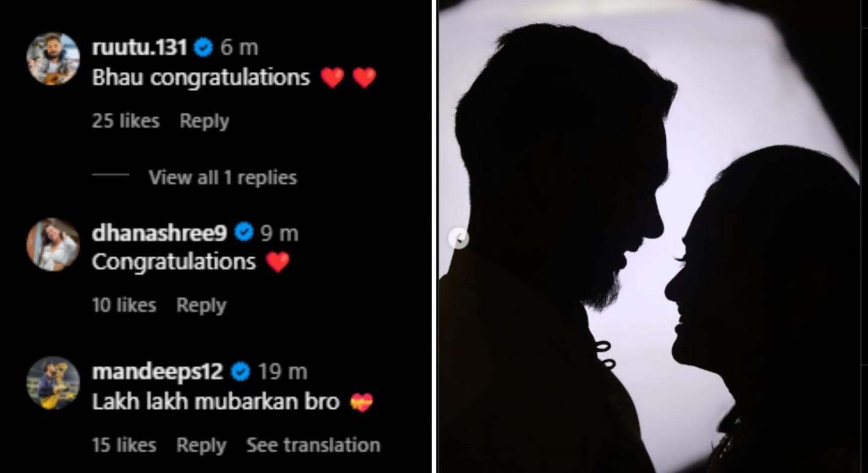
Task: Click the verified badge beside ruutu.131
Action: click(203, 48)
